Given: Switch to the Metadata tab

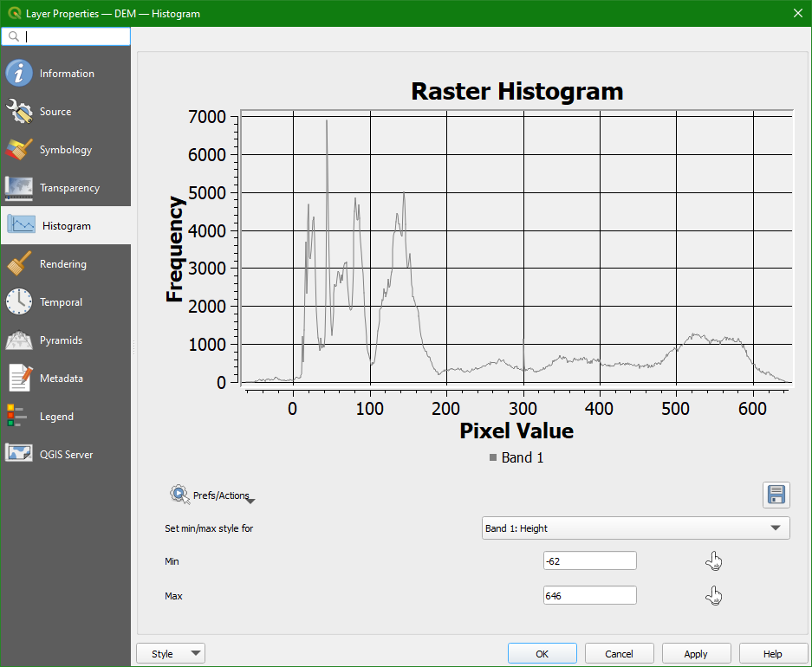Looking at the screenshot, I should click(x=61, y=379).
